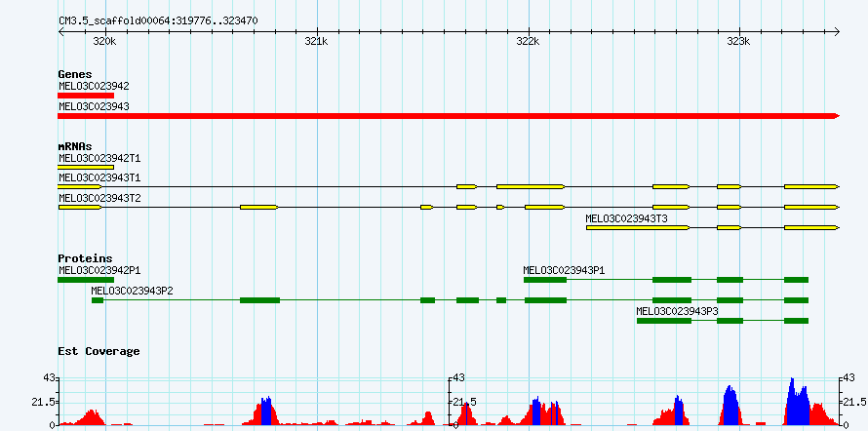Click the MELO3C023943P1 protein label

[x=564, y=270]
